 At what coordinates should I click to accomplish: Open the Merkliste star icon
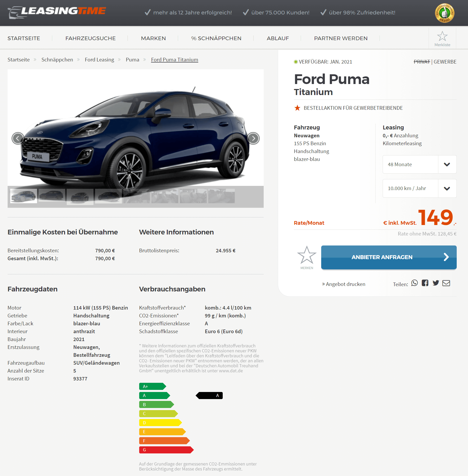click(x=442, y=36)
